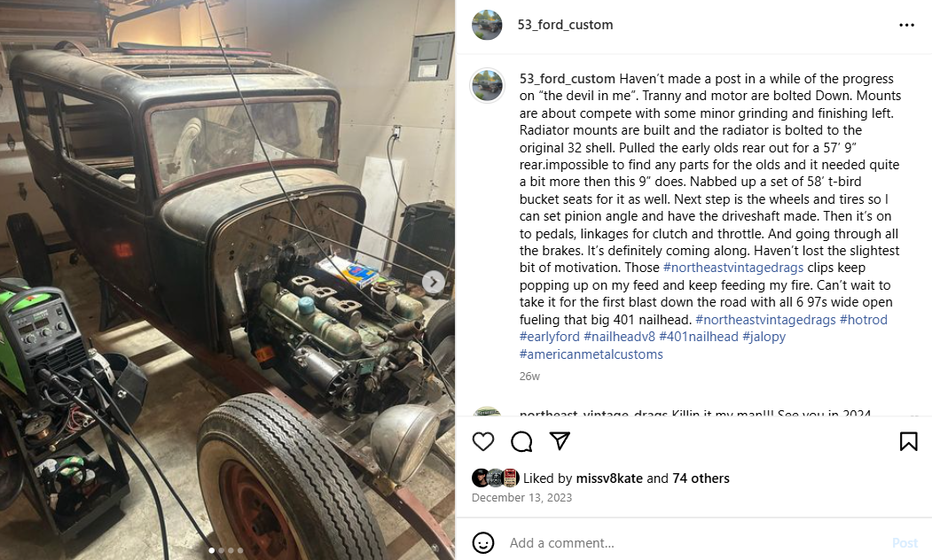Select the second carousel dot indicator
The height and width of the screenshot is (560, 932).
click(x=222, y=550)
